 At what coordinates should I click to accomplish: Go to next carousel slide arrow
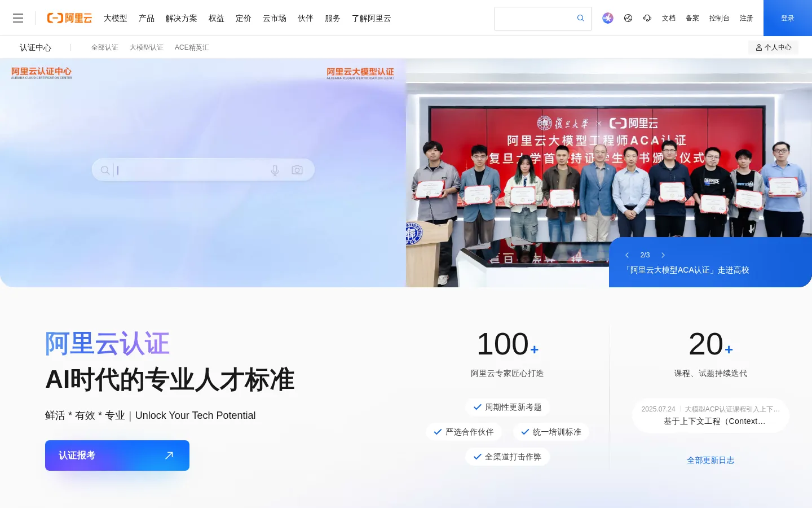tap(663, 255)
